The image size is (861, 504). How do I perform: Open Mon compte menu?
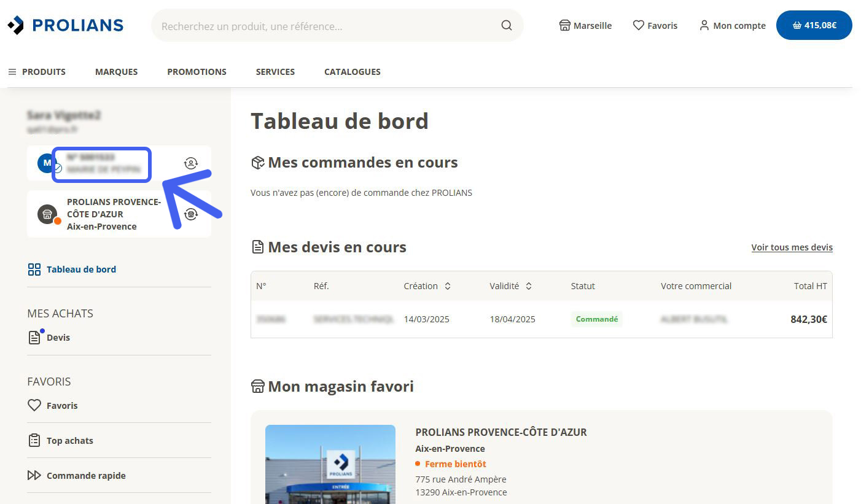click(x=733, y=26)
